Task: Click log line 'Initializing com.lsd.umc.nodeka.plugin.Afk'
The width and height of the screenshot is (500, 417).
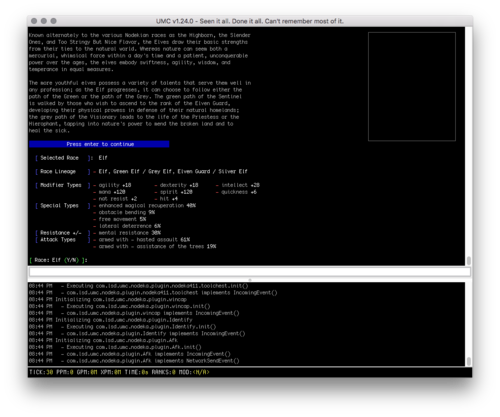Action: (x=103, y=340)
